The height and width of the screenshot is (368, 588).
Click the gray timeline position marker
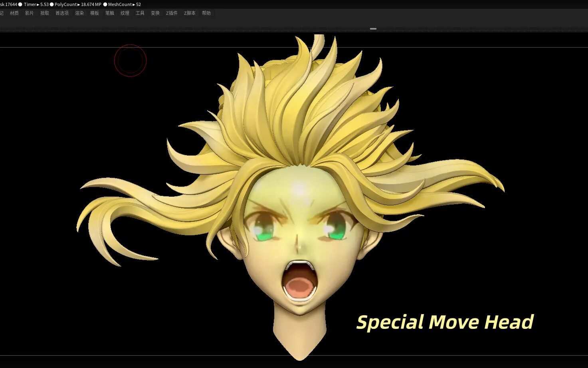(373, 29)
